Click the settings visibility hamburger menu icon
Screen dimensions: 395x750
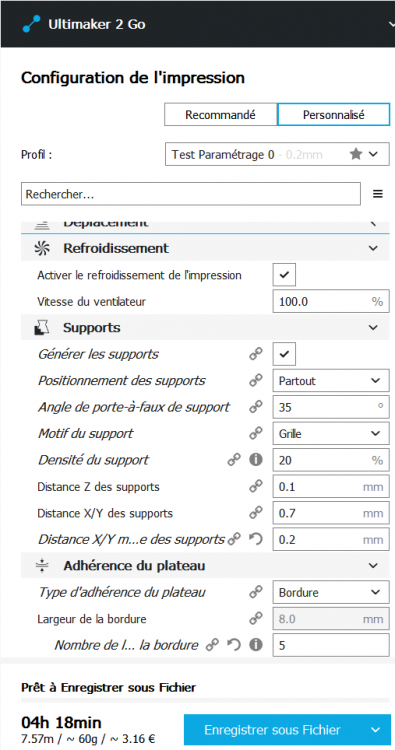tap(378, 194)
